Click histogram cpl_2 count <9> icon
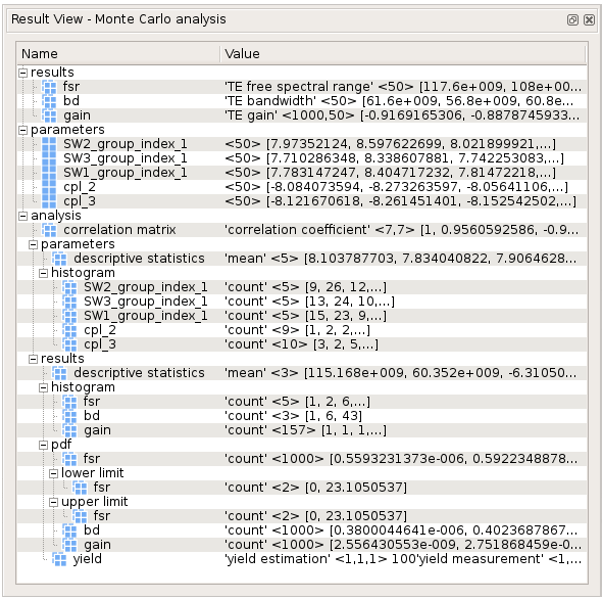The image size is (605, 599). click(70, 330)
